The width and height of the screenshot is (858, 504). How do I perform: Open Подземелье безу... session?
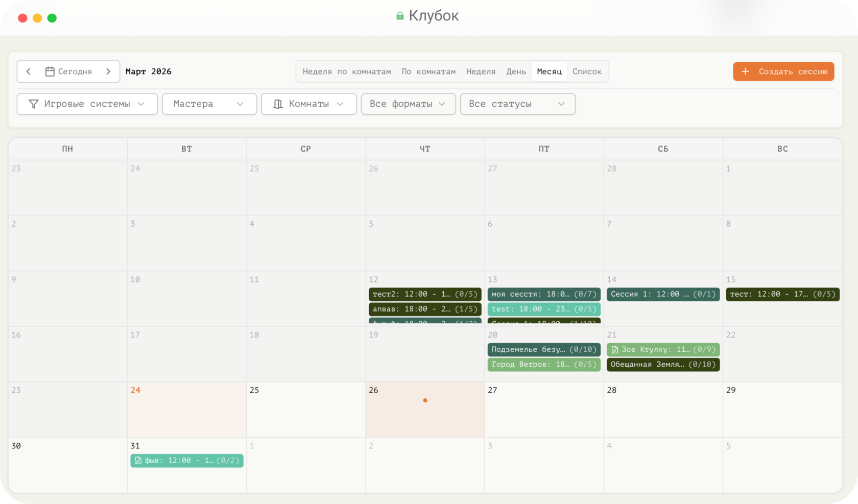(544, 350)
